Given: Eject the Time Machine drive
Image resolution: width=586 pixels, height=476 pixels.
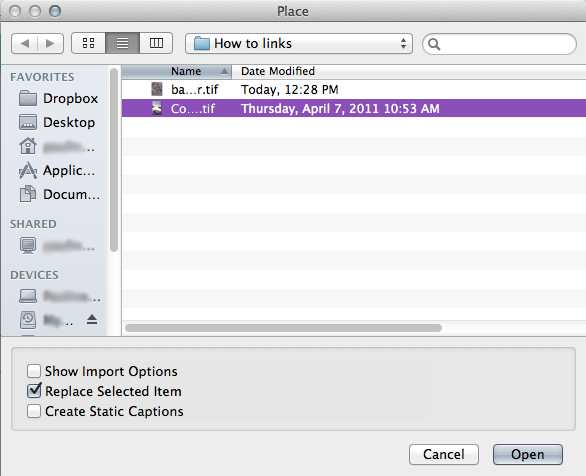Looking at the screenshot, I should [x=92, y=319].
